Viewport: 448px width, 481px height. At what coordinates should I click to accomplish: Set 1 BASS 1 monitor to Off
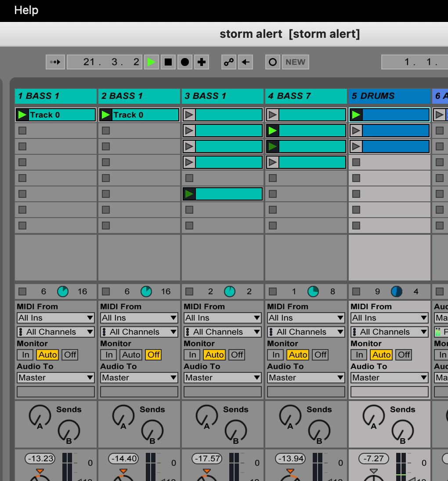[x=70, y=355]
